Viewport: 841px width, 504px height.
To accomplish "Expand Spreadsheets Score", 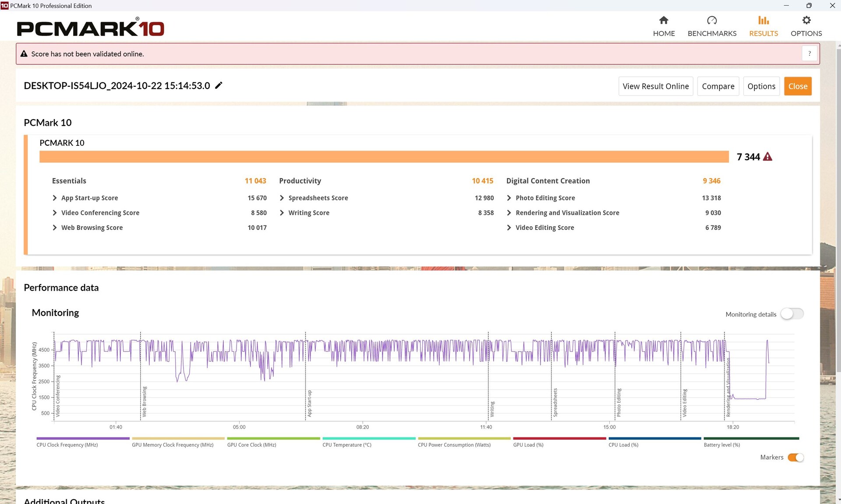I will tap(282, 198).
